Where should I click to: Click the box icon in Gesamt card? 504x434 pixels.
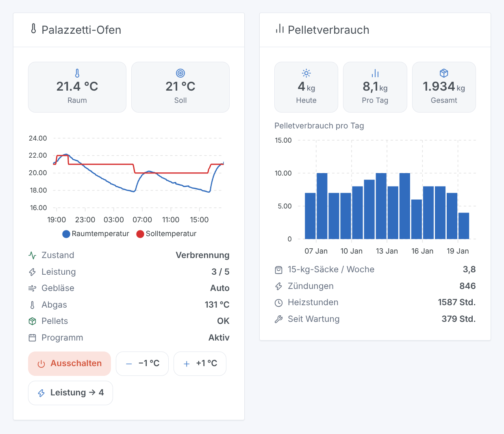coord(444,73)
